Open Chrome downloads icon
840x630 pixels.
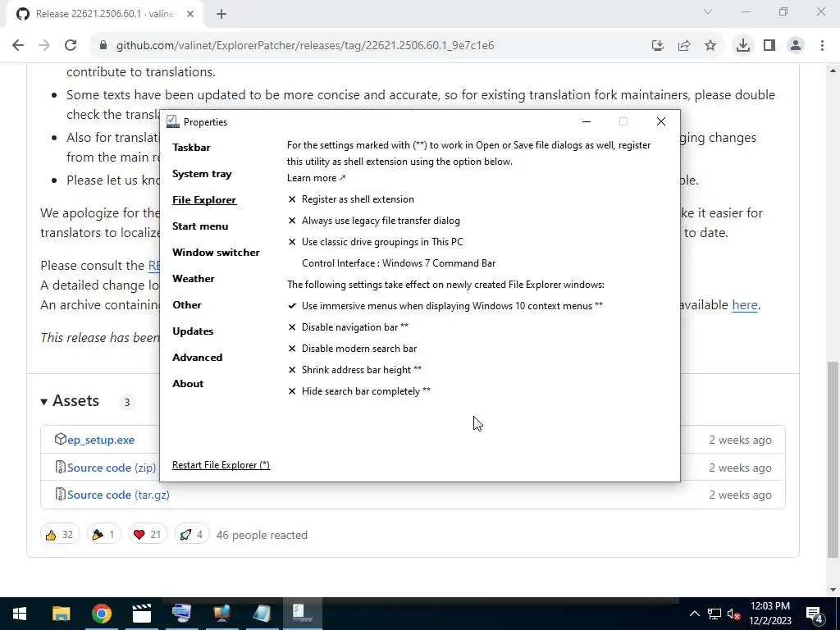(743, 46)
